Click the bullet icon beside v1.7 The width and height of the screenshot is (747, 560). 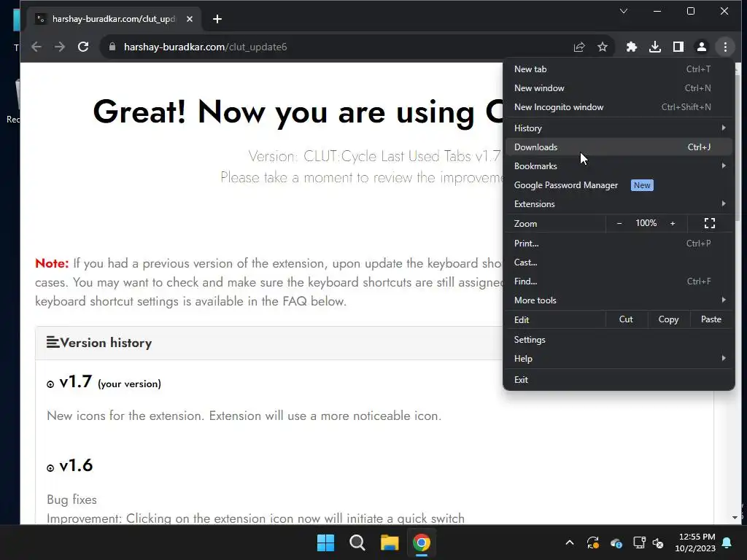click(x=50, y=384)
